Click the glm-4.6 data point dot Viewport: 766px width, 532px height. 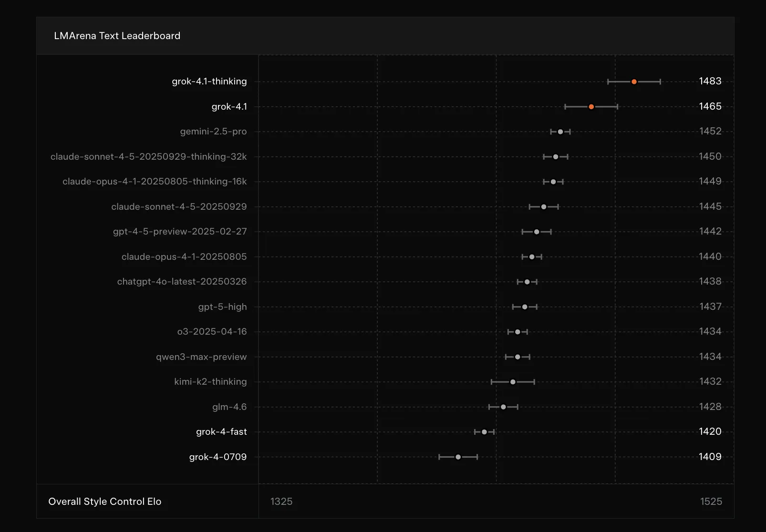tap(503, 407)
